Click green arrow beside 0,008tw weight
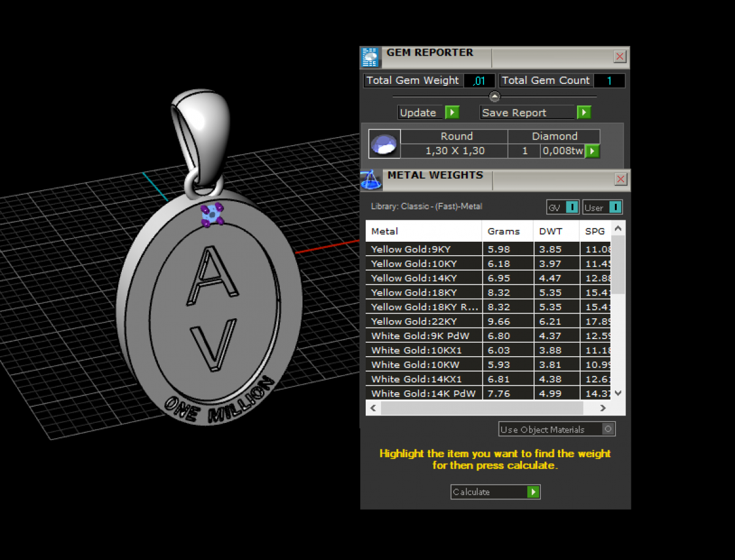Viewport: 735px width, 560px height. pos(592,151)
